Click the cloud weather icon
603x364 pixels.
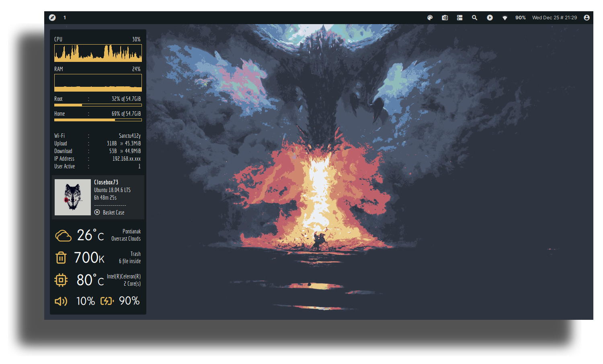pos(63,235)
